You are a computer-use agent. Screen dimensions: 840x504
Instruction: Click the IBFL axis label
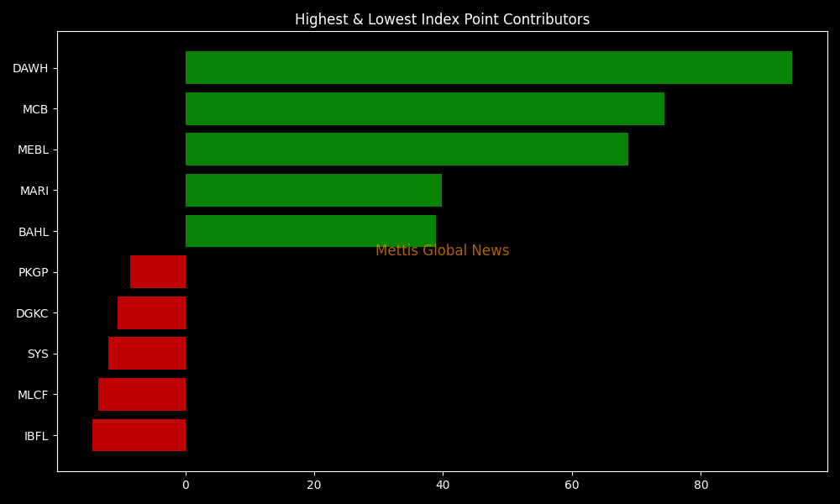click(x=36, y=436)
